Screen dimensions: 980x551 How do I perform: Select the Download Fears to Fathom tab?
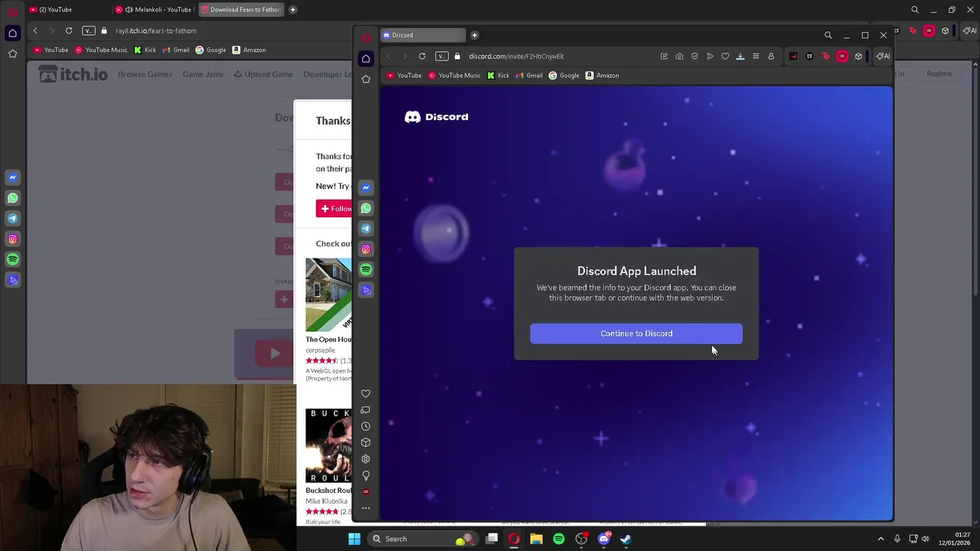point(240,10)
